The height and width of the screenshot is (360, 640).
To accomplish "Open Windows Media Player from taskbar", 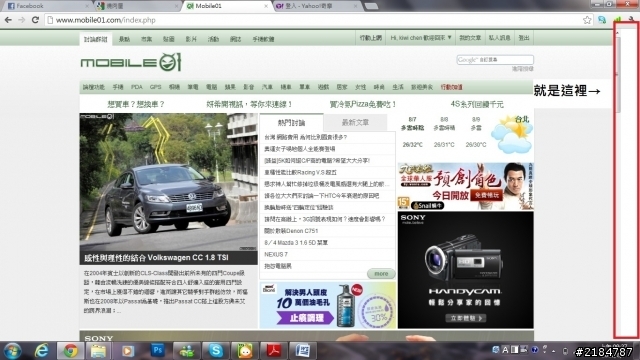I will pos(127,351).
